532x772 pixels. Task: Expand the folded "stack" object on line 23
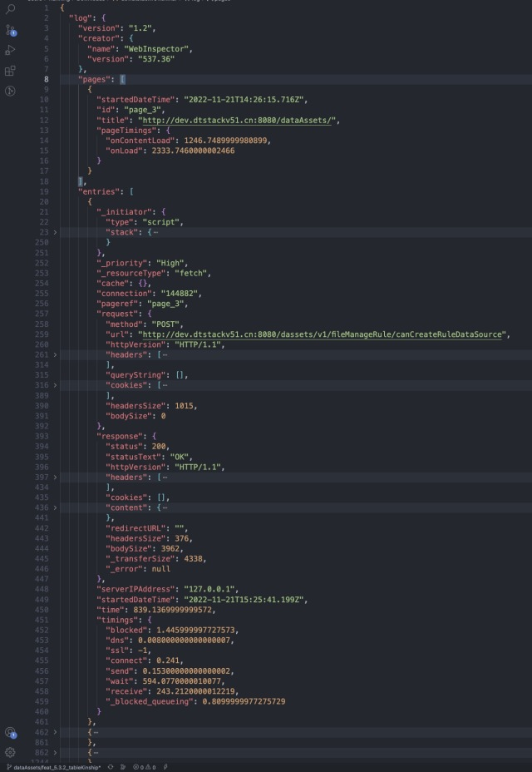tap(55, 232)
